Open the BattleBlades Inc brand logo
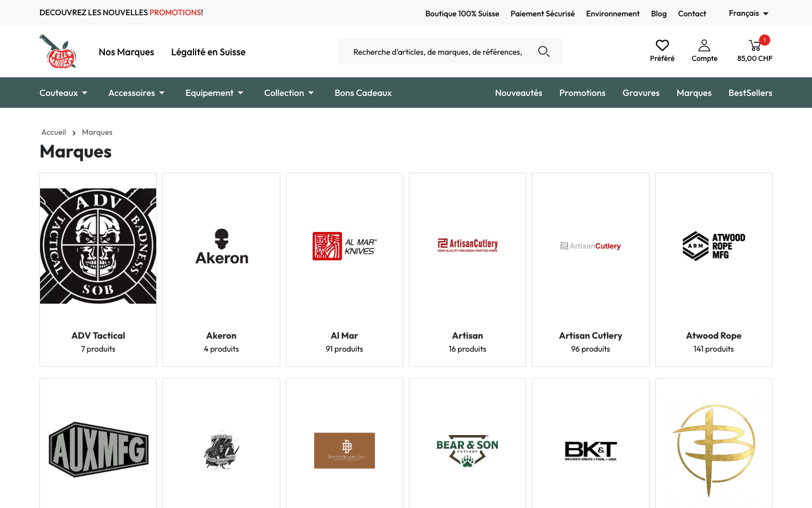Viewport: 812px width, 508px height. coord(345,450)
